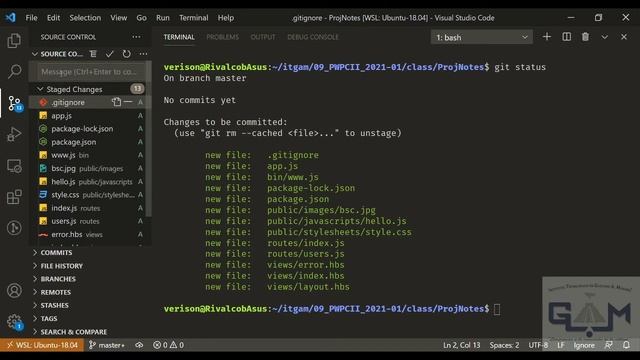Screen dimensions: 640x360
Task: Switch to the OUTPUT tab
Action: tap(263, 37)
